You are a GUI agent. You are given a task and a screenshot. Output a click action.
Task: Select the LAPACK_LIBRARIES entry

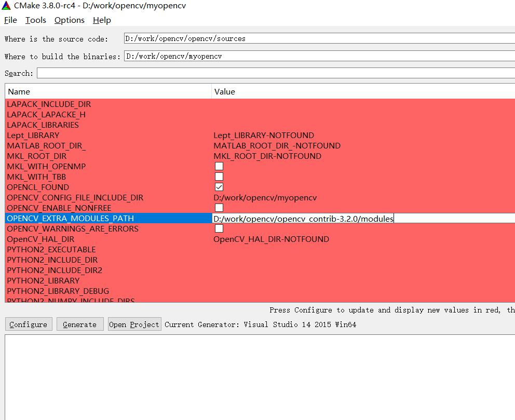[x=43, y=125]
